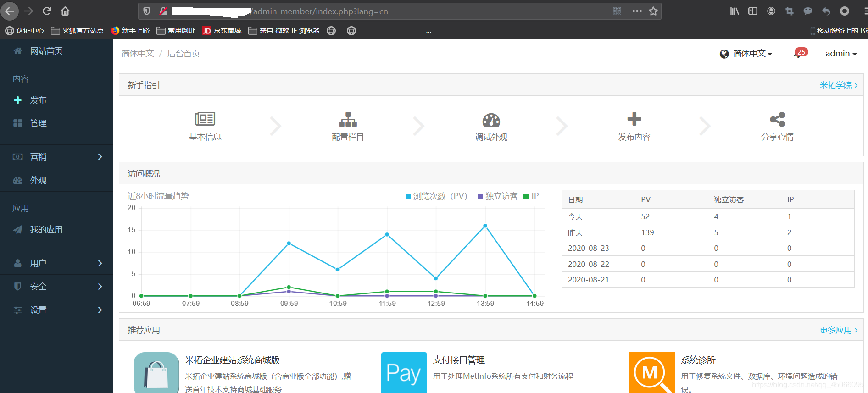Open 来自 微软 IE 浏览器 bookmark folder
Viewport: 868px width, 393px height.
click(x=284, y=31)
